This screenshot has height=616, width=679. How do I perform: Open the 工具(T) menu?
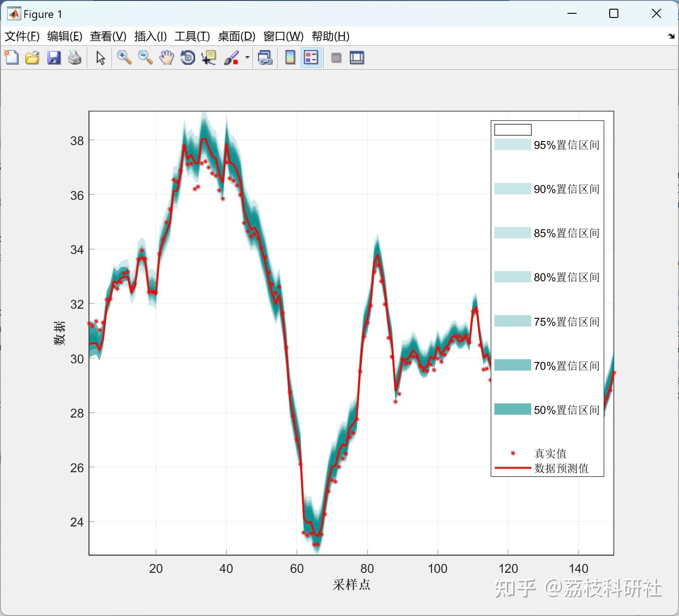click(x=192, y=36)
